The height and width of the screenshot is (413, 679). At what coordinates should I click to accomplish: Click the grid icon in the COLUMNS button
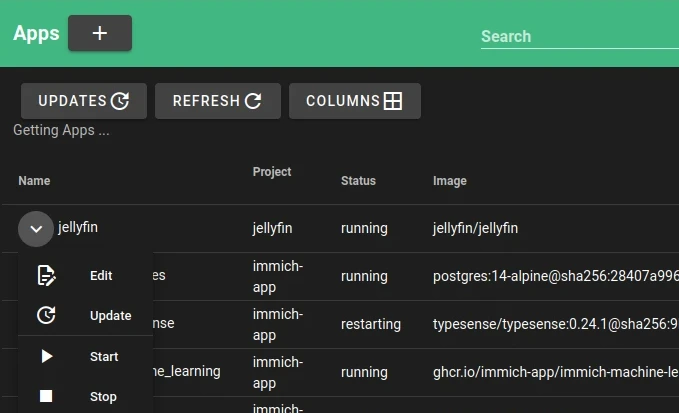[393, 101]
